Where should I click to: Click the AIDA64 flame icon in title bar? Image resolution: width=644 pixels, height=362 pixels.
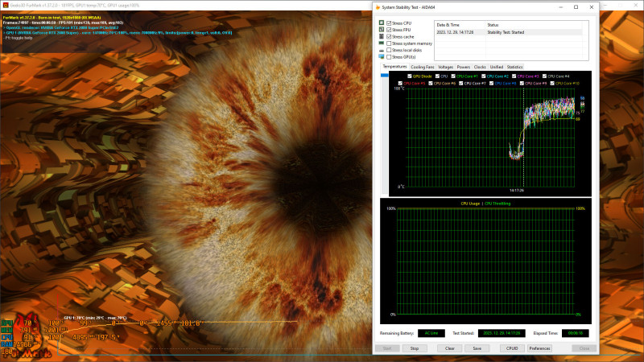[378, 7]
